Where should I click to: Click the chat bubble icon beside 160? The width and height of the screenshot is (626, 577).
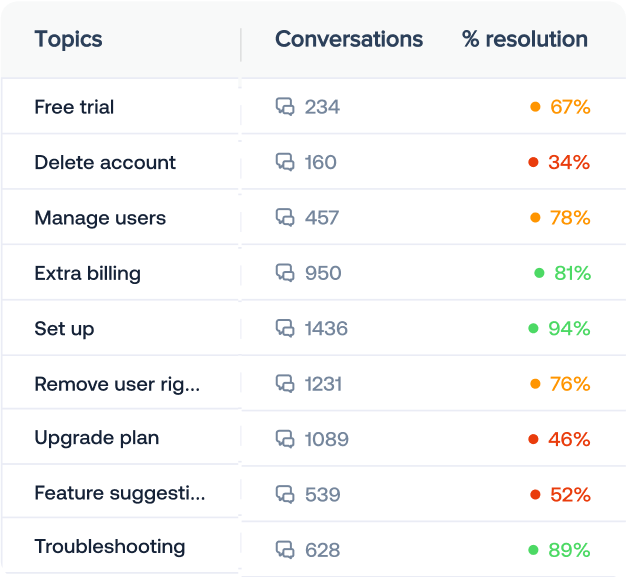[285, 162]
